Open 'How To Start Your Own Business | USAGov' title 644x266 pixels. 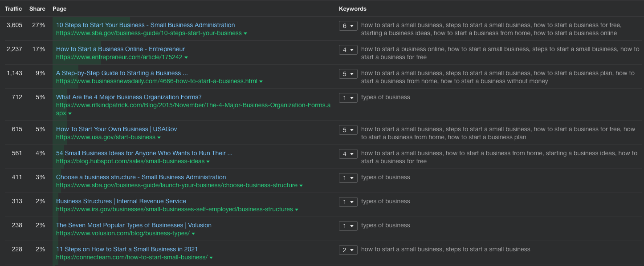coord(116,129)
